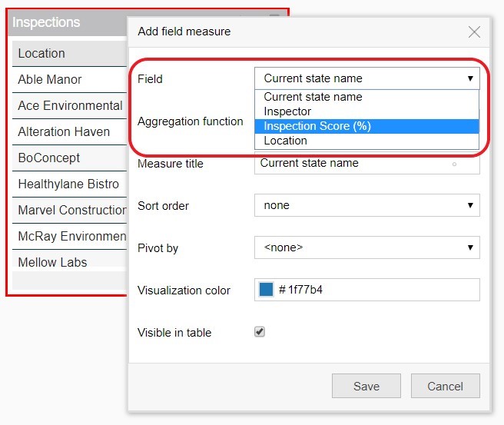Screen dimensions: 504x425
Task: Click the Cancel button
Action: point(445,387)
